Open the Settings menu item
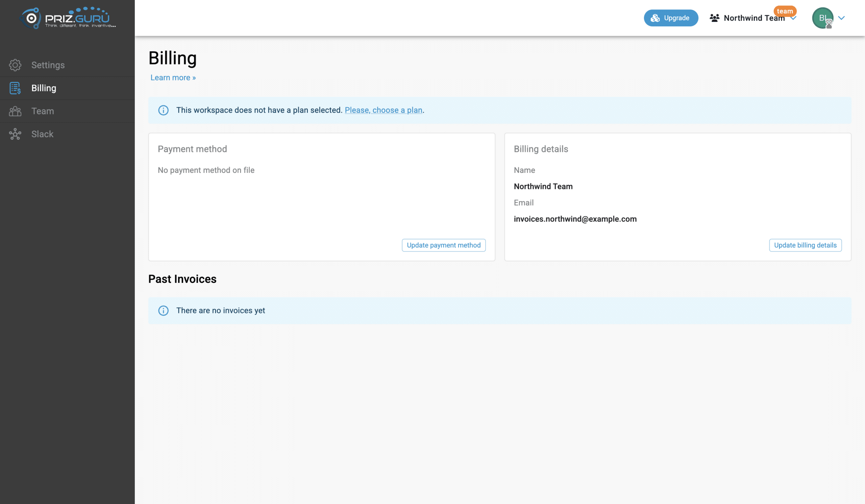This screenshot has width=865, height=504. (67, 65)
